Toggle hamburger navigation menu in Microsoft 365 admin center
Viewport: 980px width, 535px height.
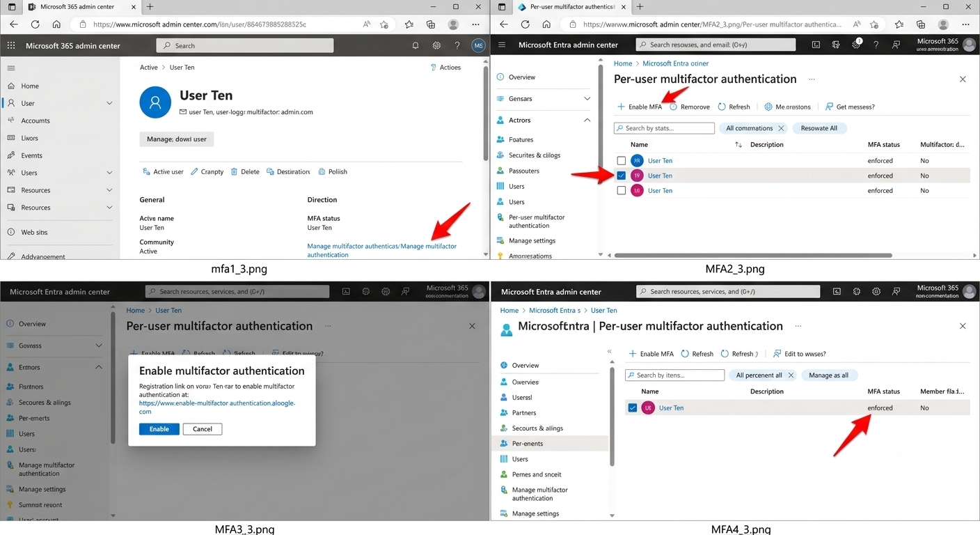(10, 68)
